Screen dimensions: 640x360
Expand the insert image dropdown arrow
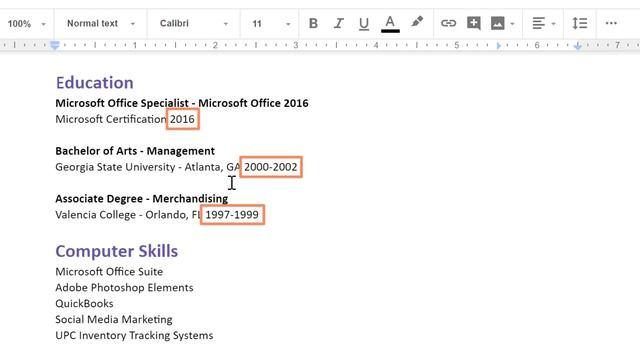click(x=512, y=24)
